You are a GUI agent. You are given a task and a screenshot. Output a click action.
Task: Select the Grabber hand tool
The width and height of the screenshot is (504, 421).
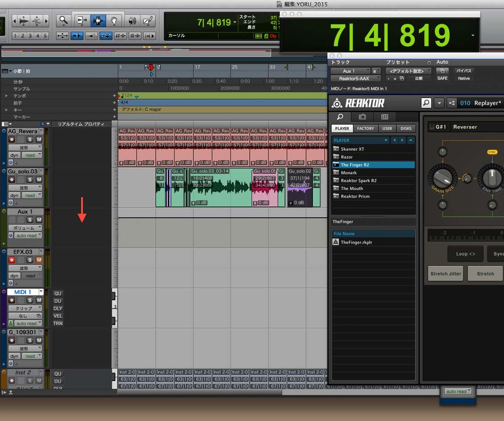114,21
